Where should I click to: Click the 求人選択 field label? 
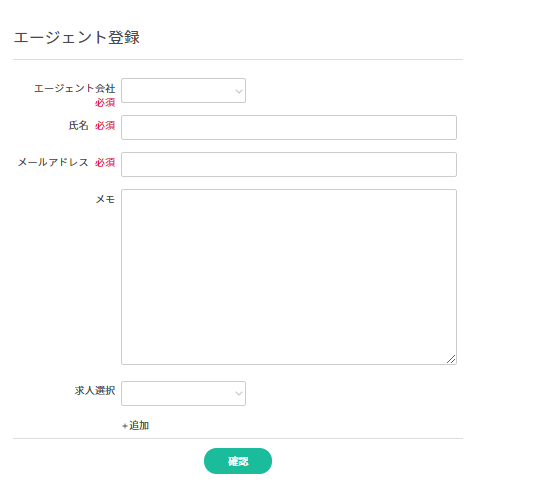click(x=95, y=391)
